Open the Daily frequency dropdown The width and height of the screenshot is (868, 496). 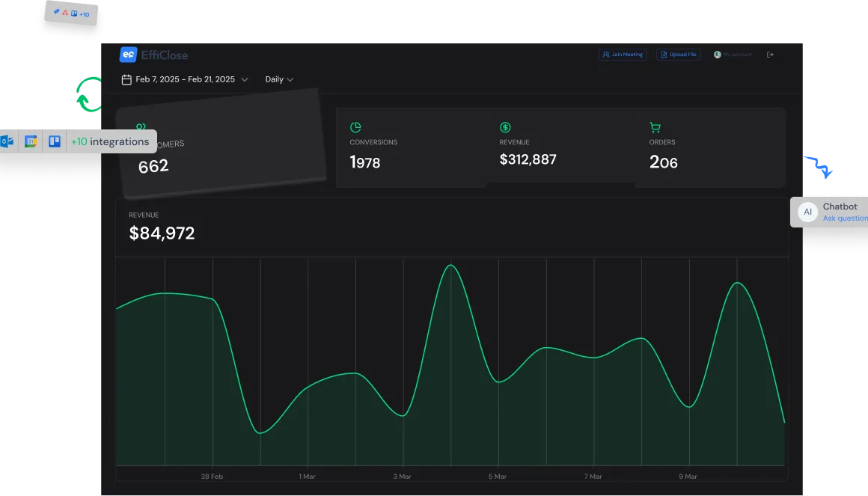[x=278, y=79]
